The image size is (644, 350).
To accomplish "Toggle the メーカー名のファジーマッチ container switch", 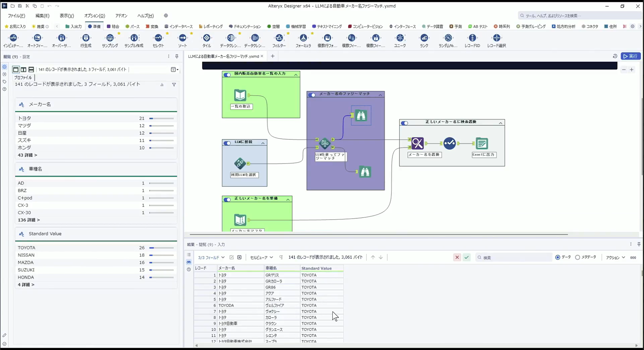I will [x=312, y=95].
